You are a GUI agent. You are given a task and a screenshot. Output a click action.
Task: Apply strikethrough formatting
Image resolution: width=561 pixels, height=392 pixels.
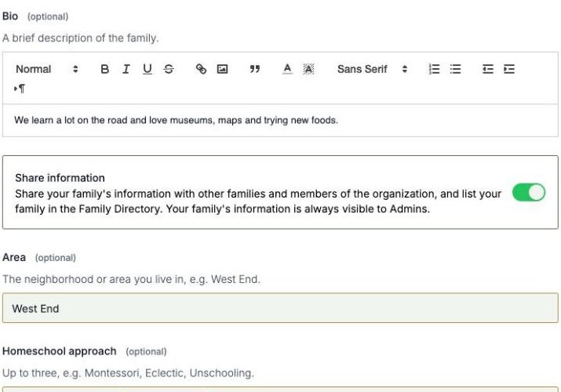coord(169,69)
